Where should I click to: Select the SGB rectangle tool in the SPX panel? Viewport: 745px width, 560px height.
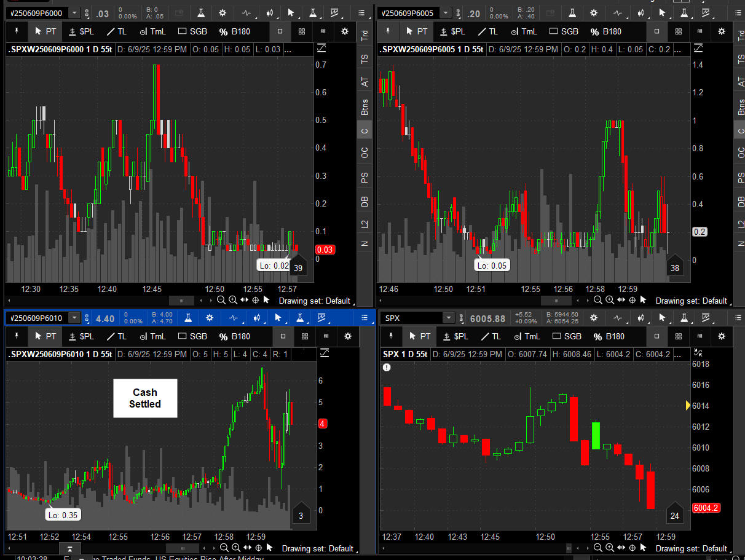(566, 336)
